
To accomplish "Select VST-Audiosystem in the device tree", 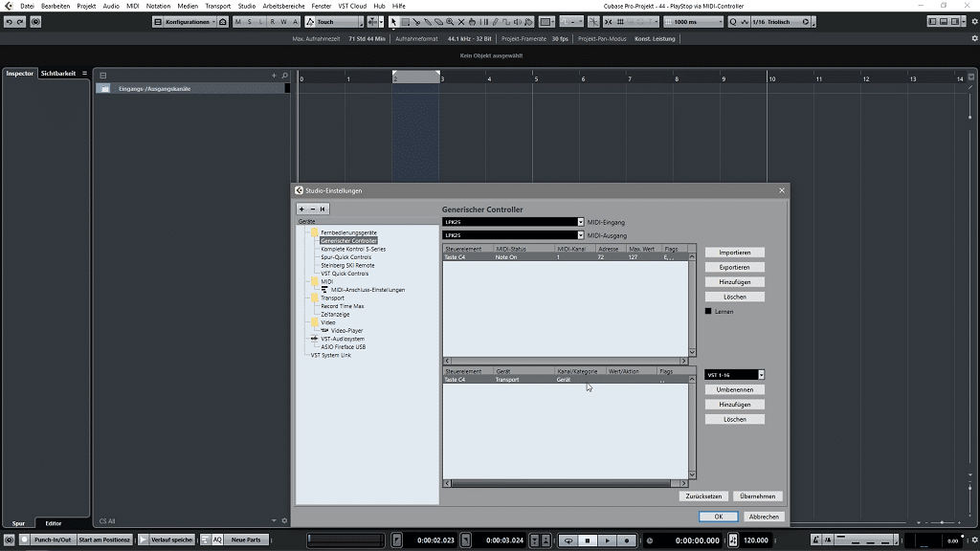I will click(x=343, y=339).
